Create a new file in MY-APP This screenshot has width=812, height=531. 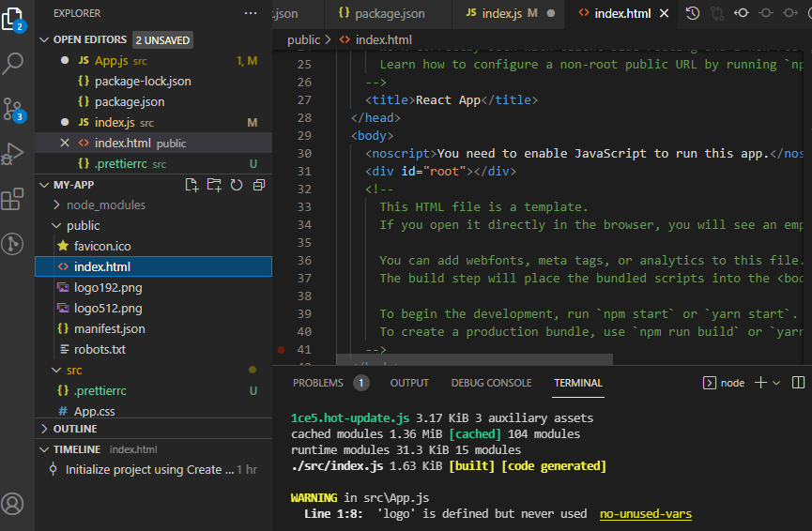pos(192,185)
